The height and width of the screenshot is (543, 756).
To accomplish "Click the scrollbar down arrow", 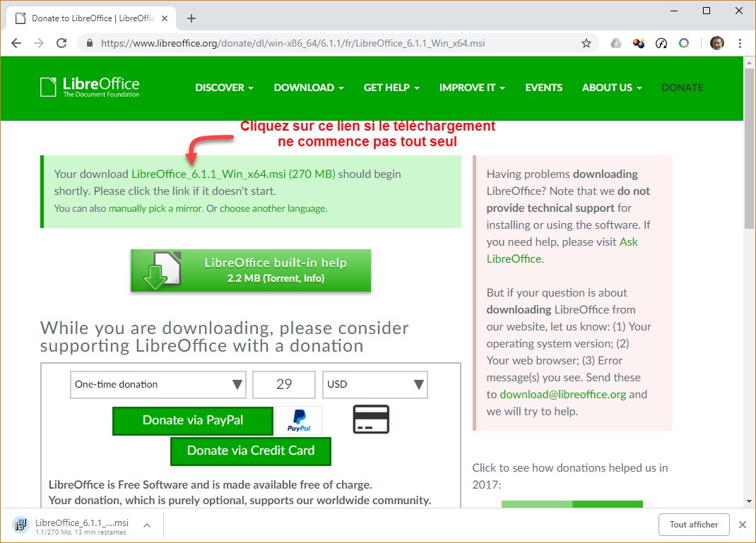I will [x=749, y=501].
